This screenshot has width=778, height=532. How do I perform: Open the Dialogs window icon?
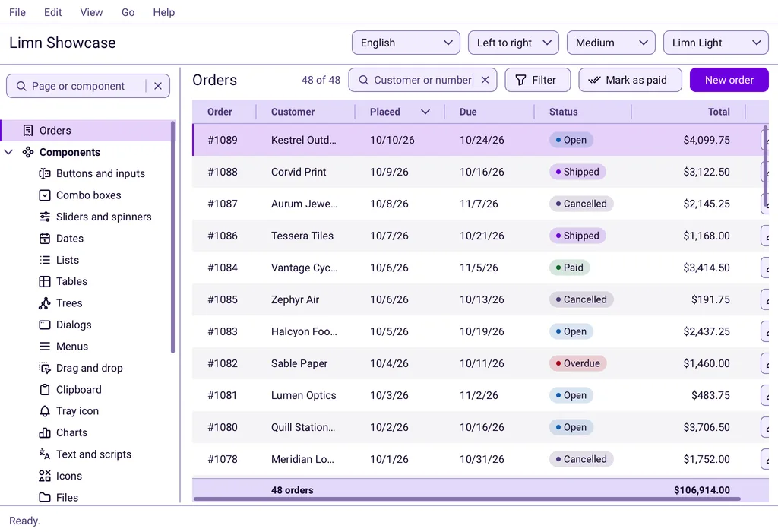pos(45,325)
